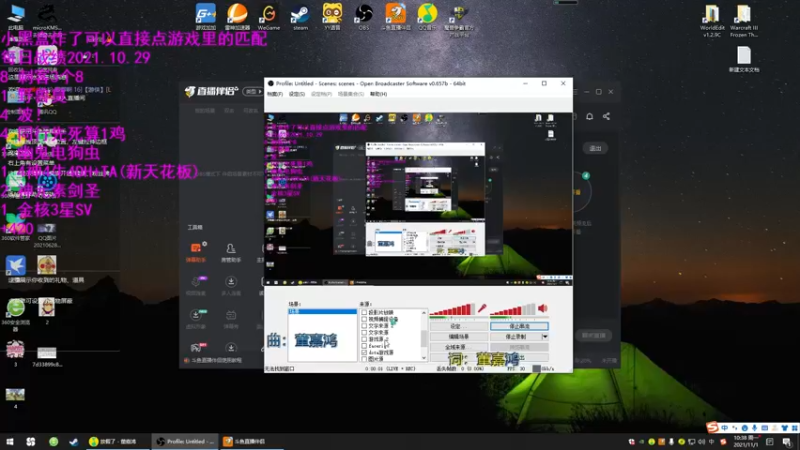This screenshot has height=450, width=800.
Task: Open the 设定(S) menu in OBS
Action: pos(296,94)
